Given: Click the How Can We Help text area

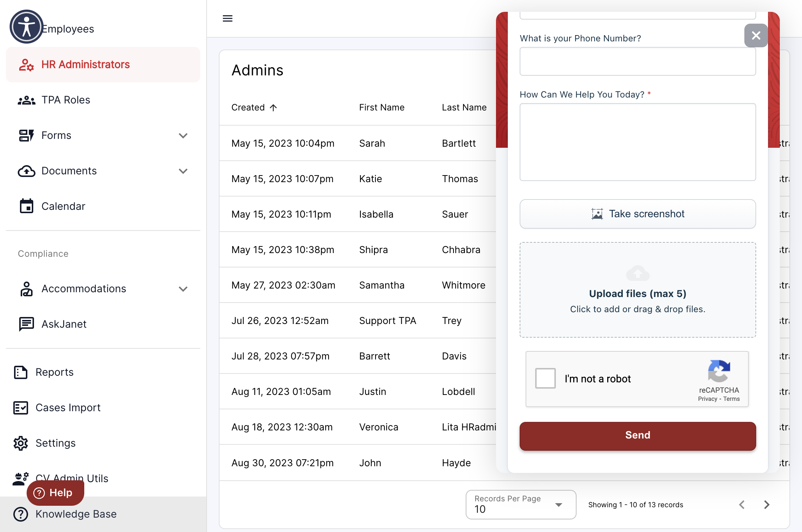Looking at the screenshot, I should click(638, 142).
